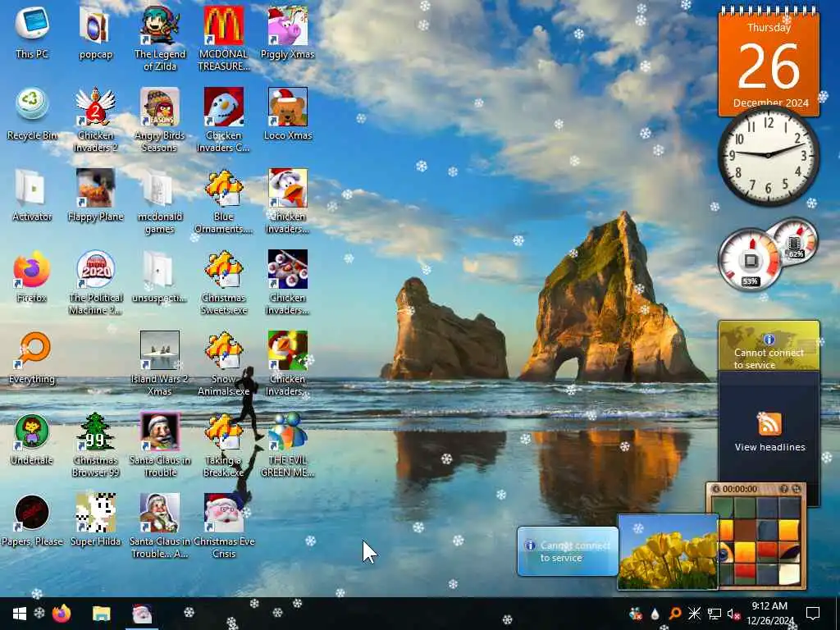This screenshot has height=630, width=840.
Task: Show the picture puzzle solved image button
Action: [x=784, y=489]
